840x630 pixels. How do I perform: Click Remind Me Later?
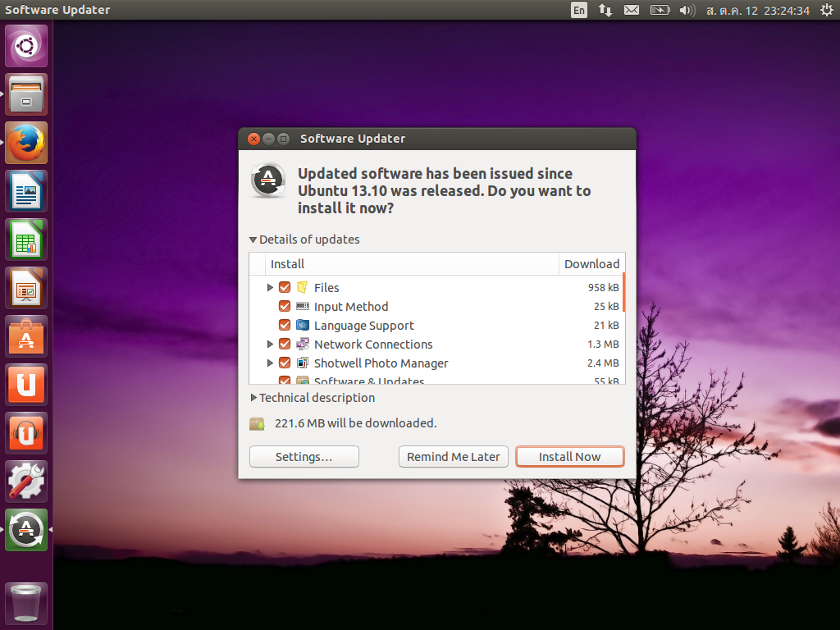453,456
